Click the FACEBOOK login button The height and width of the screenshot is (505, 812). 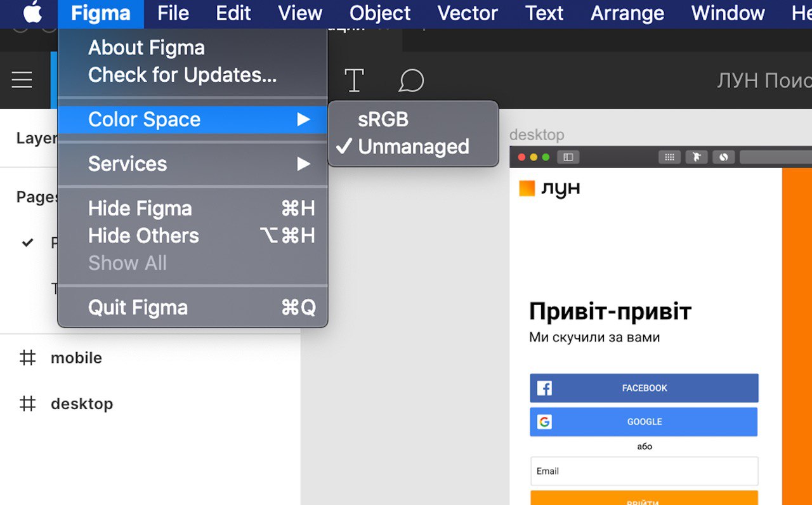(644, 388)
